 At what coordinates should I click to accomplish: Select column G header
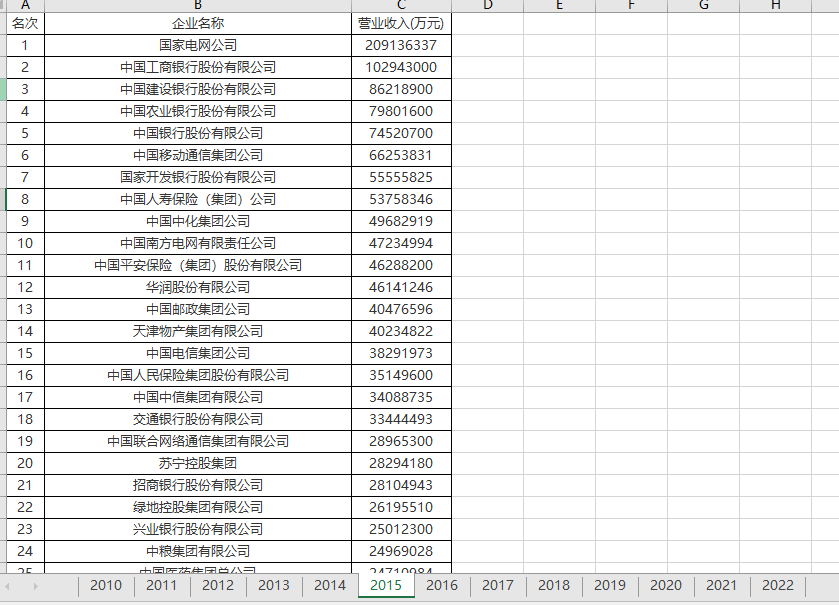coord(704,5)
